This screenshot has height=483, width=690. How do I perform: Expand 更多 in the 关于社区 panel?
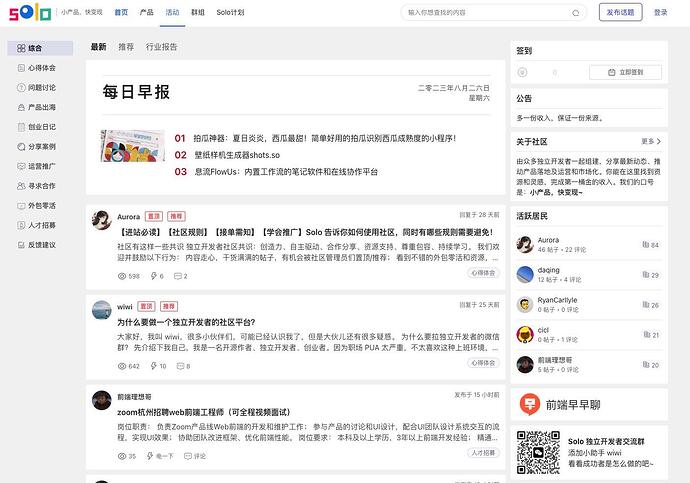click(651, 141)
